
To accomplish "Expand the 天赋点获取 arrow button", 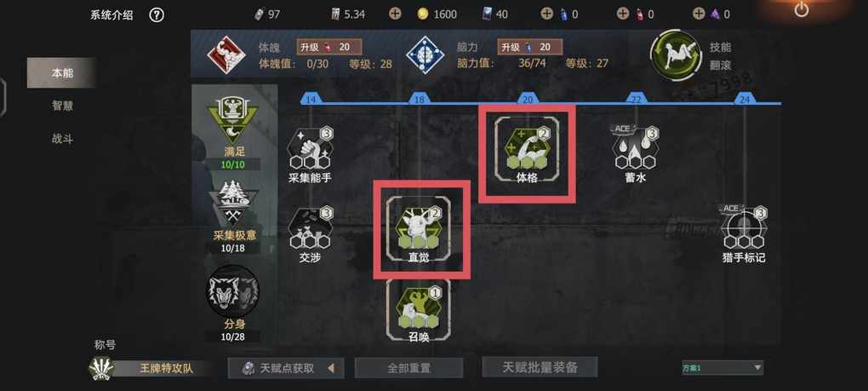I will tap(331, 368).
